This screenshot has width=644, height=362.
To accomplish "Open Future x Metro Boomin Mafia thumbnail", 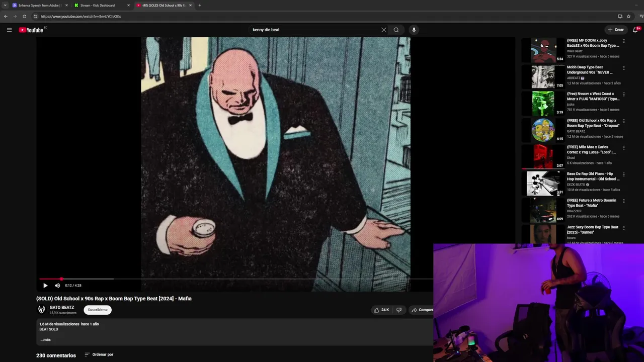I will 543,210.
